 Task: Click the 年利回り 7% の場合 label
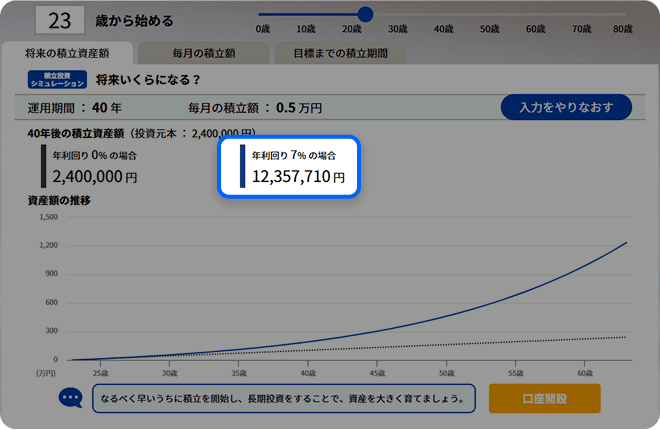(x=294, y=155)
